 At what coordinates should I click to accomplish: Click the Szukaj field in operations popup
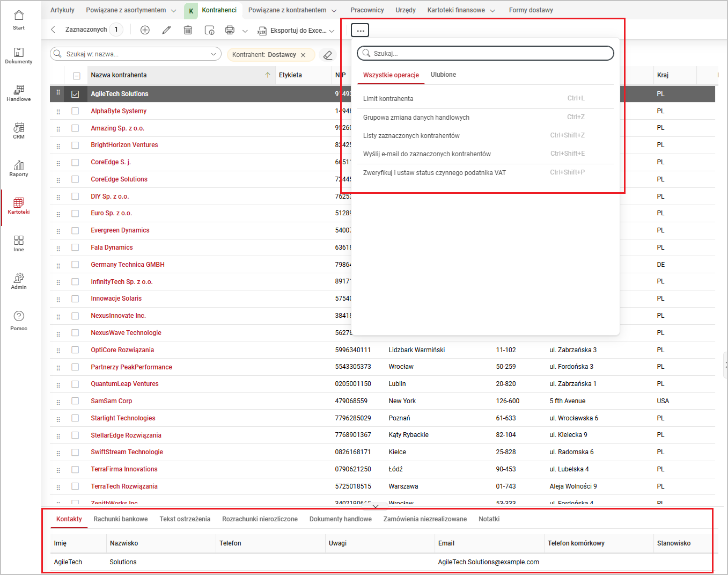point(486,53)
